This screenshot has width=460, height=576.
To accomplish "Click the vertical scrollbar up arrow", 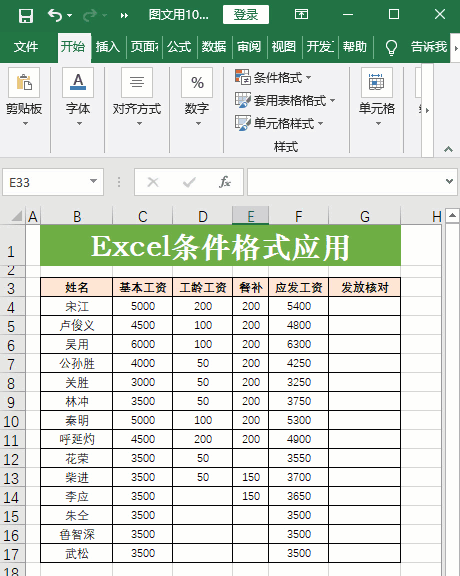I will tap(453, 216).
